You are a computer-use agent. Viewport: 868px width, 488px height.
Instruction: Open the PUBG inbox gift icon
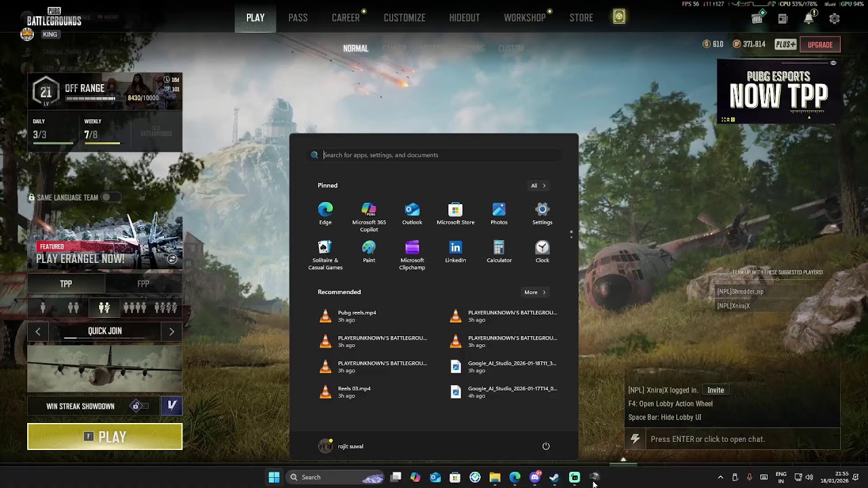[x=757, y=18]
